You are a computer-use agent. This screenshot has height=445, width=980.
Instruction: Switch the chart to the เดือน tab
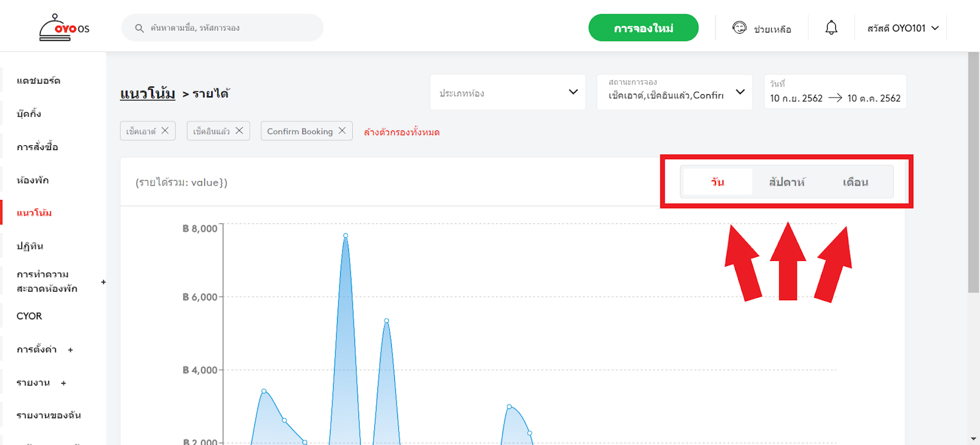click(x=856, y=182)
